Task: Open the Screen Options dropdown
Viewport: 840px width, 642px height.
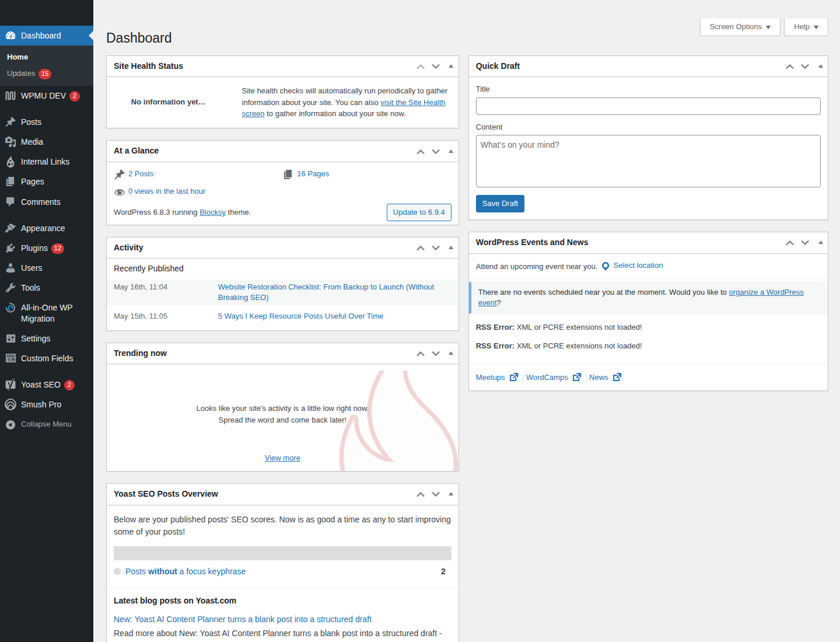Action: [740, 27]
